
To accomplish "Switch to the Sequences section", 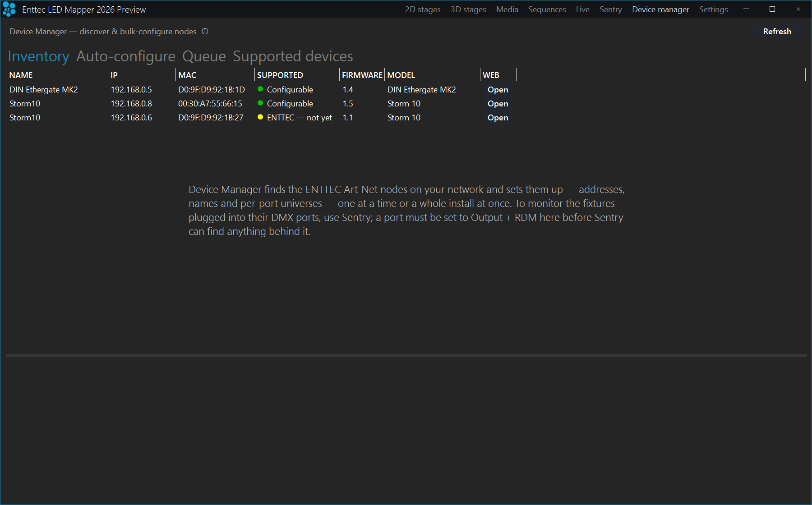I will [547, 9].
